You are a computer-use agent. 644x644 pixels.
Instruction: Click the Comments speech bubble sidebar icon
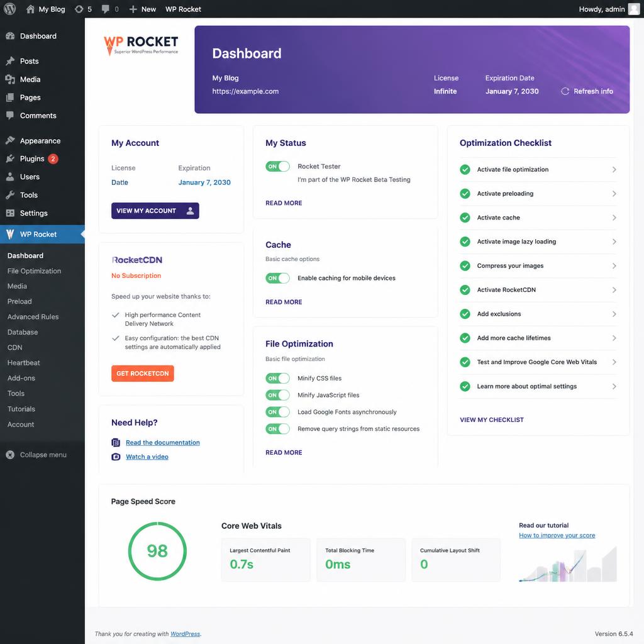pos(10,116)
